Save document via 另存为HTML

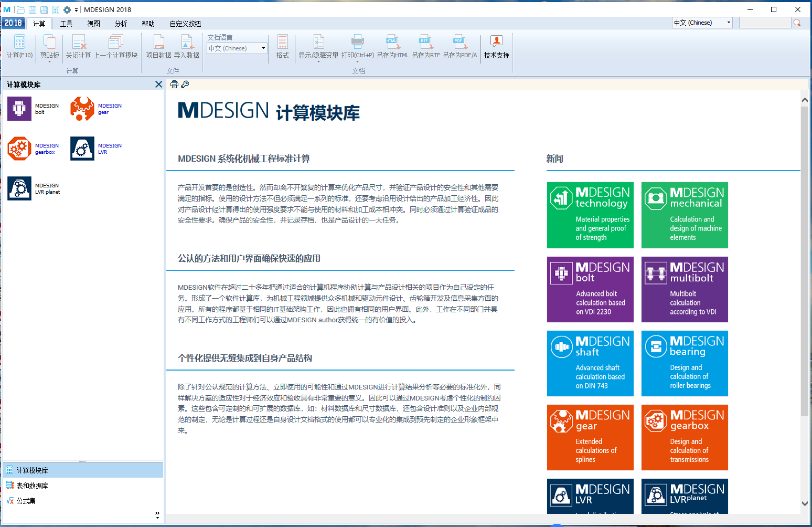pyautogui.click(x=392, y=47)
